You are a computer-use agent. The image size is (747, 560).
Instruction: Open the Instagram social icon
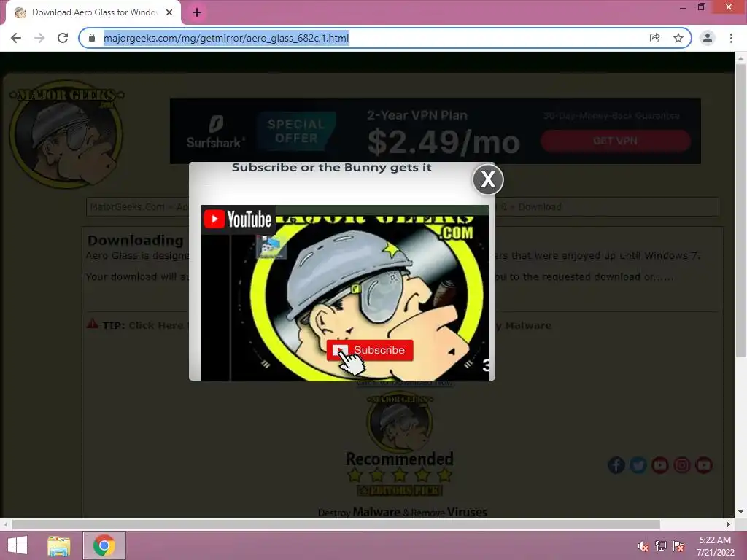click(682, 465)
